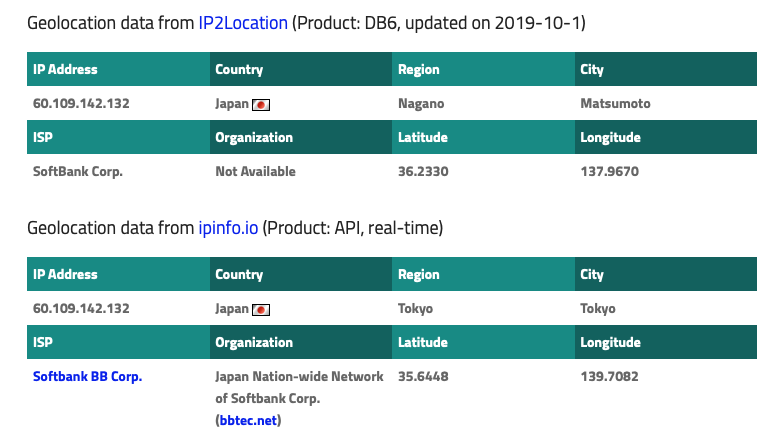This screenshot has height=442, width=769.
Task: Click the longitude value 139.7082
Action: point(610,376)
